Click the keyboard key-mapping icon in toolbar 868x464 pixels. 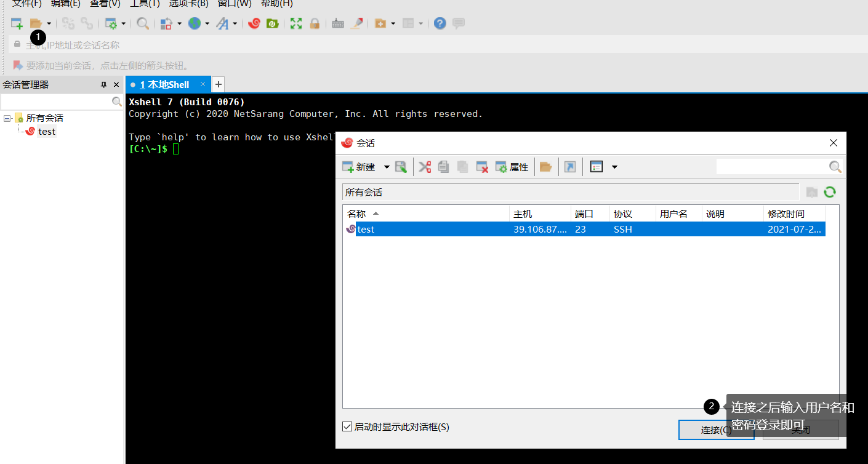coord(337,23)
